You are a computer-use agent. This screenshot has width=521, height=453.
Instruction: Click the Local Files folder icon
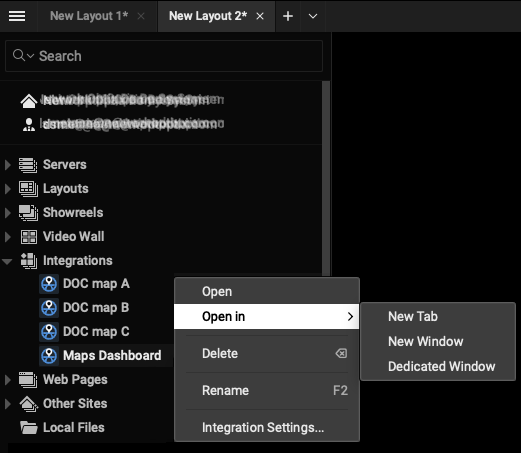[28, 427]
